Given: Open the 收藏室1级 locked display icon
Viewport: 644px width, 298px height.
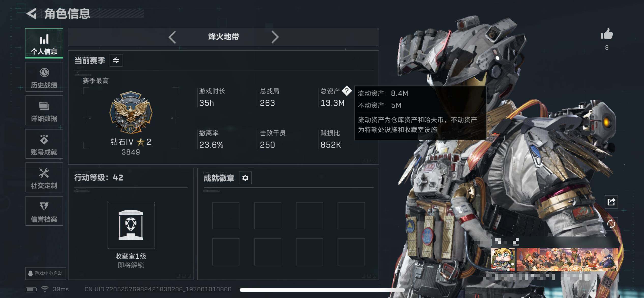Looking at the screenshot, I should (131, 225).
